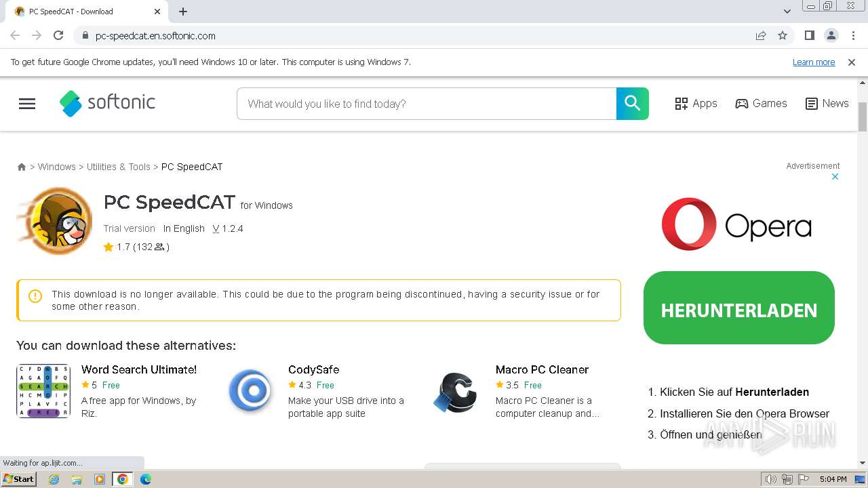Image resolution: width=868 pixels, height=488 pixels.
Task: Open Microsoft Edge from taskbar
Action: (x=146, y=479)
